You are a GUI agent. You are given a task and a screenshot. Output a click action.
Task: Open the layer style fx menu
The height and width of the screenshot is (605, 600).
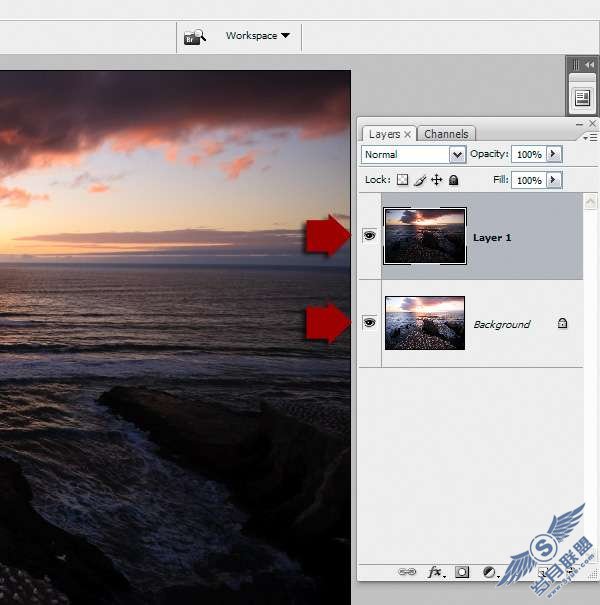click(x=435, y=572)
